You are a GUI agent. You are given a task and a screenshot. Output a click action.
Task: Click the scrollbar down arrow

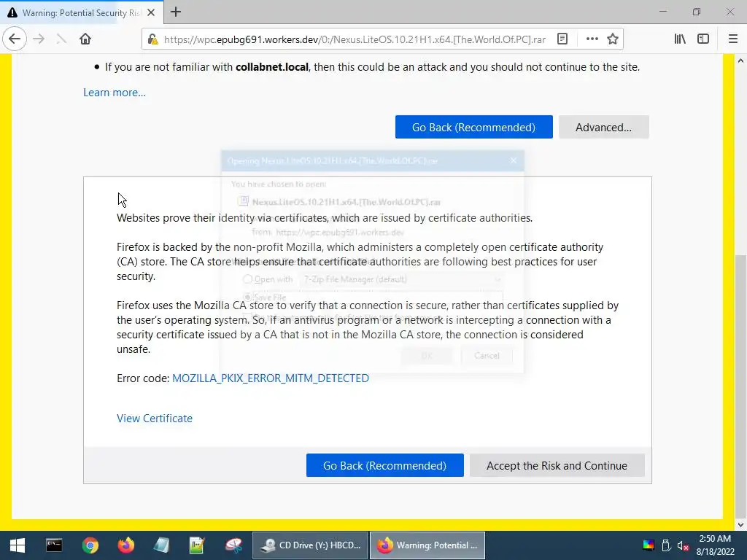pyautogui.click(x=740, y=525)
